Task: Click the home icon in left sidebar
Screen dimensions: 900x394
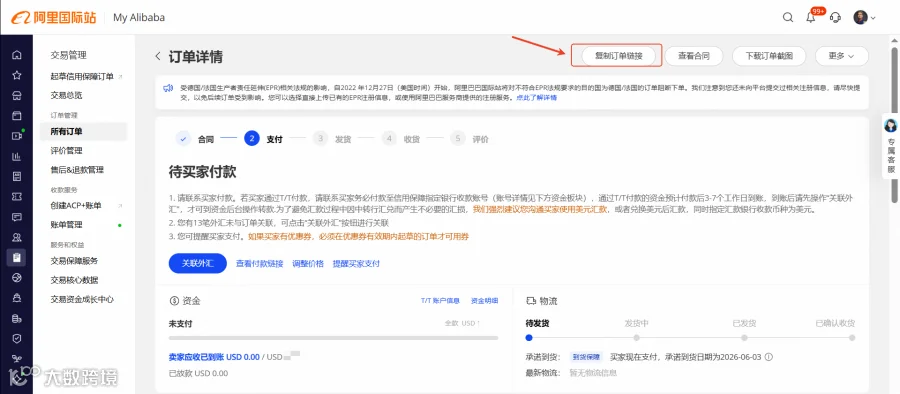Action: pyautogui.click(x=17, y=55)
